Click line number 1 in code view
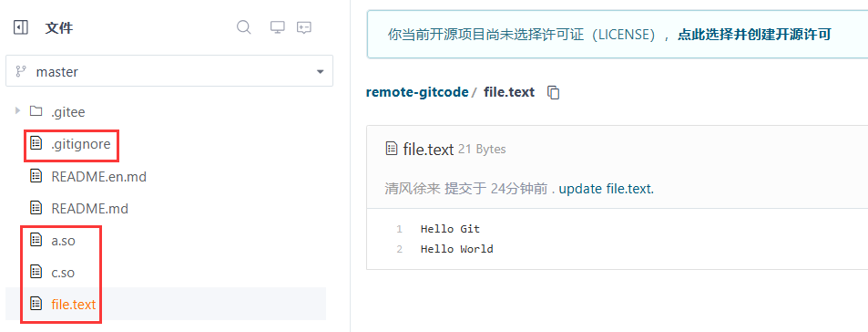Image resolution: width=868 pixels, height=332 pixels. 399,229
